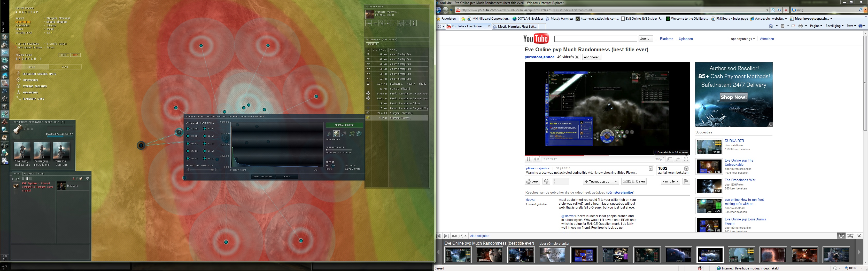This screenshot has width=868, height=271.
Task: Mute the YouTube video volume
Action: (x=537, y=159)
